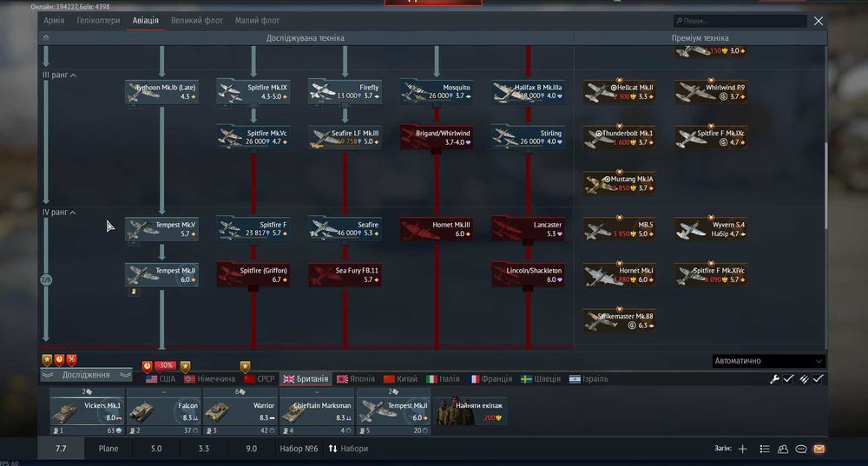Select the Mosquito aircraft card

point(437,91)
